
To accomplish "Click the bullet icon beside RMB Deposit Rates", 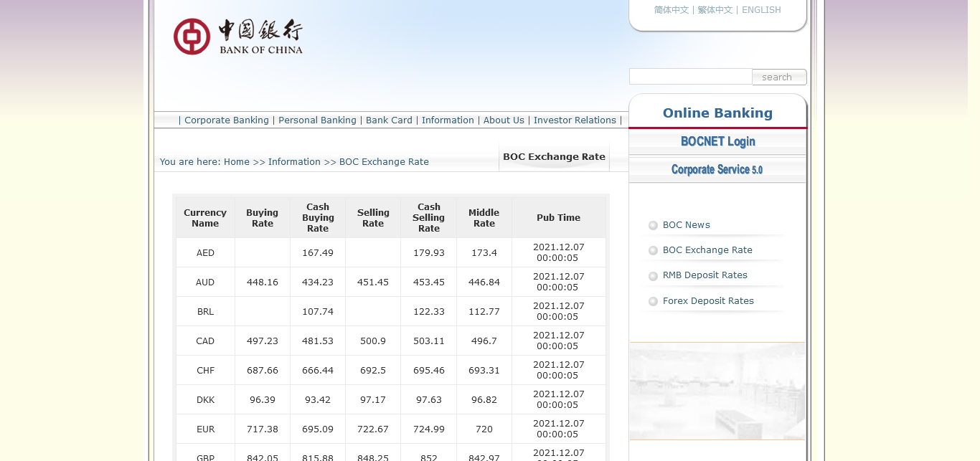I will click(x=653, y=276).
